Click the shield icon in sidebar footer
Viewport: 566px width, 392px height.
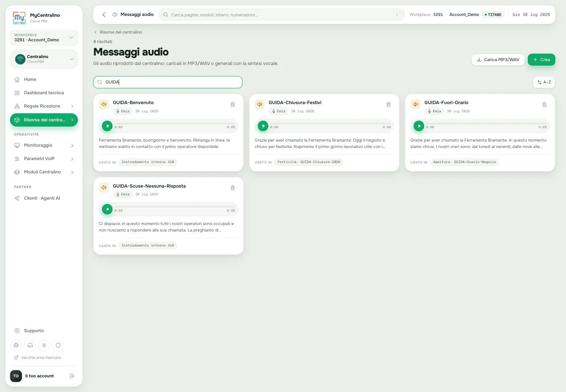point(58,345)
